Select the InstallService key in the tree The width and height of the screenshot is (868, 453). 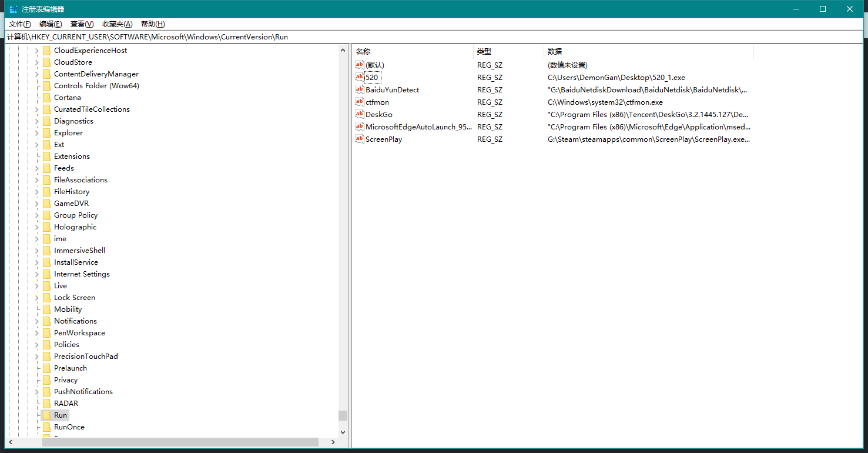[x=76, y=262]
